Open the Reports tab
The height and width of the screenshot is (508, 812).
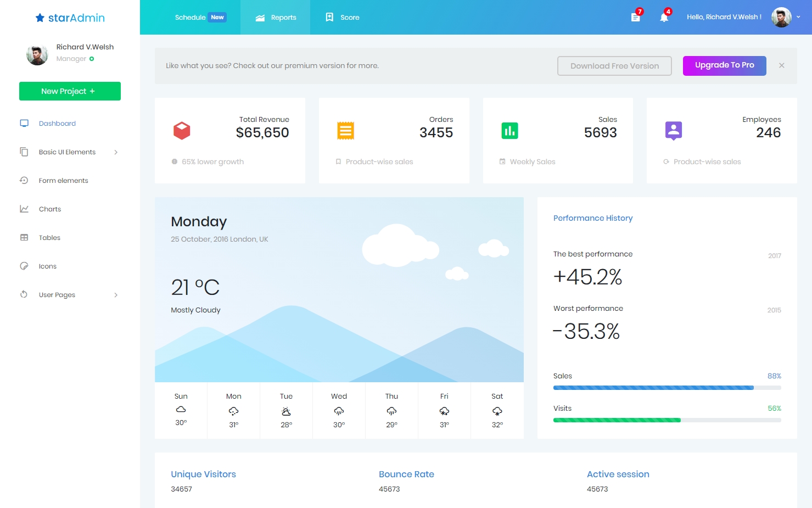point(276,18)
